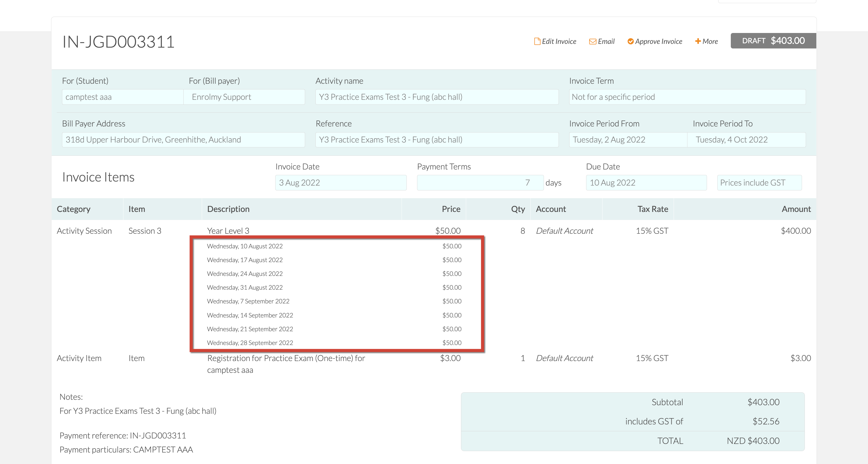Screen dimensions: 868x464
Task: Click the Subtotal $403.00 value
Action: [763, 402]
